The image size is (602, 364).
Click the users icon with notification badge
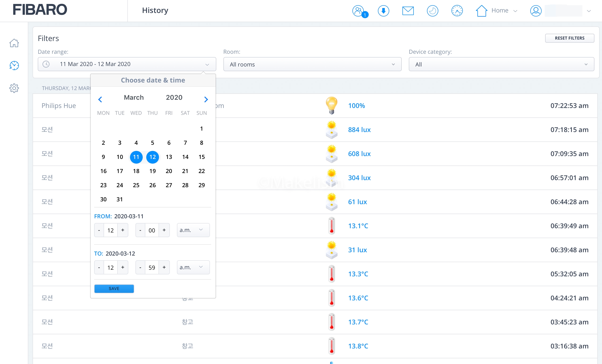point(359,11)
